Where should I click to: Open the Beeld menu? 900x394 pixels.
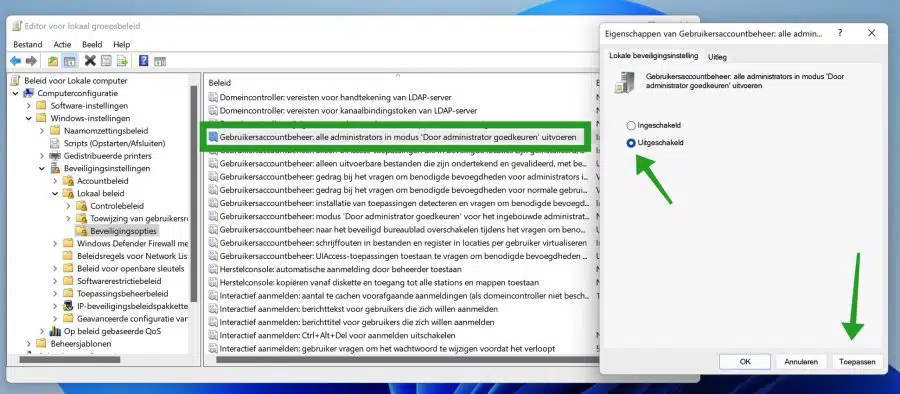tap(92, 44)
